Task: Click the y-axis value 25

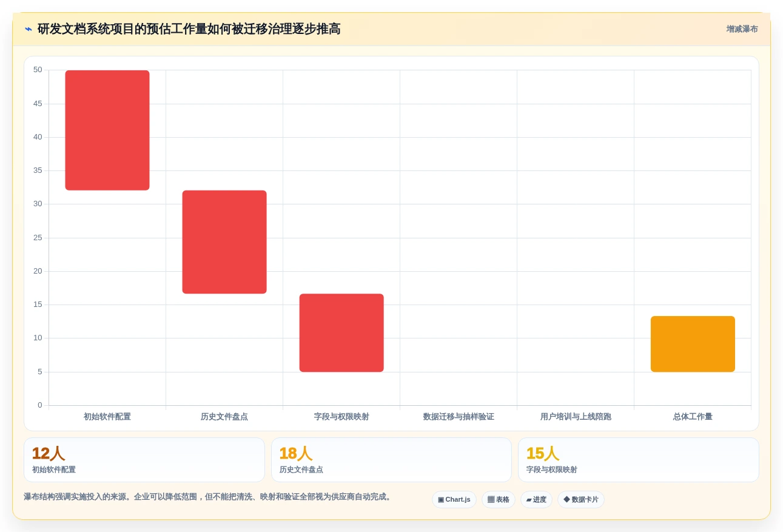Action: (x=38, y=238)
